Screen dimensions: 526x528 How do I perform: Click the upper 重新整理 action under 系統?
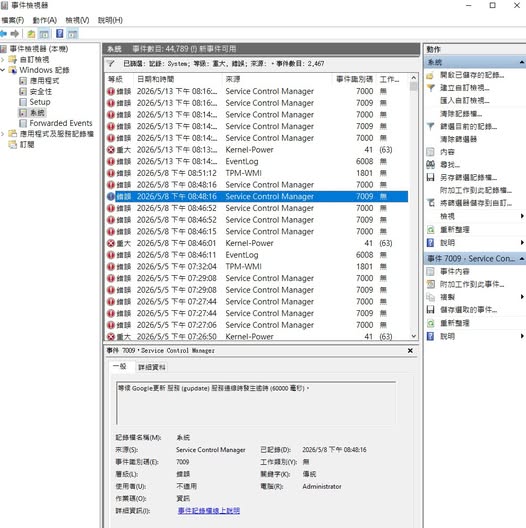coord(455,230)
